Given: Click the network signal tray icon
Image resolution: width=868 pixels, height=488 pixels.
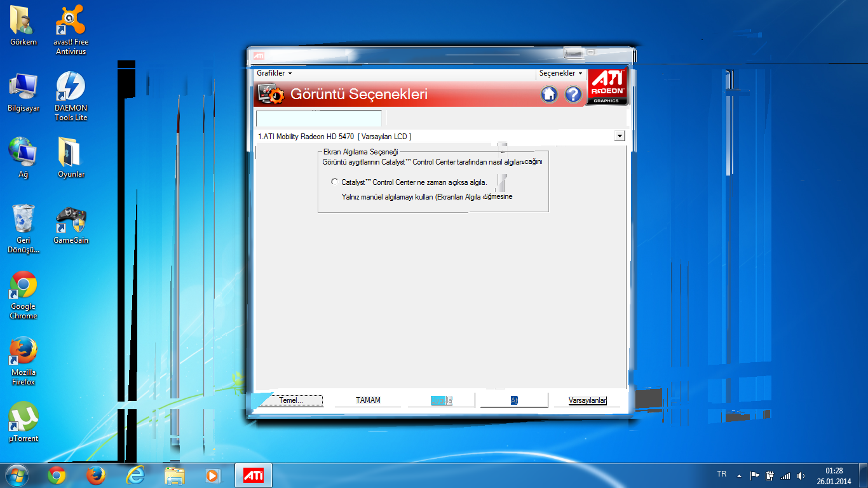Looking at the screenshot, I should click(785, 475).
